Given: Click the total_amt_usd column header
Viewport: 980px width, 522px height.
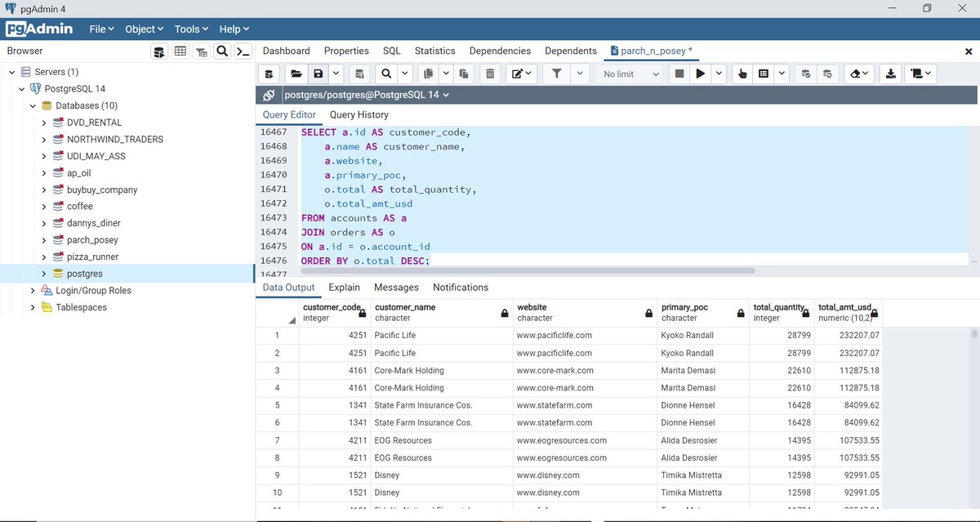Looking at the screenshot, I should tap(848, 312).
